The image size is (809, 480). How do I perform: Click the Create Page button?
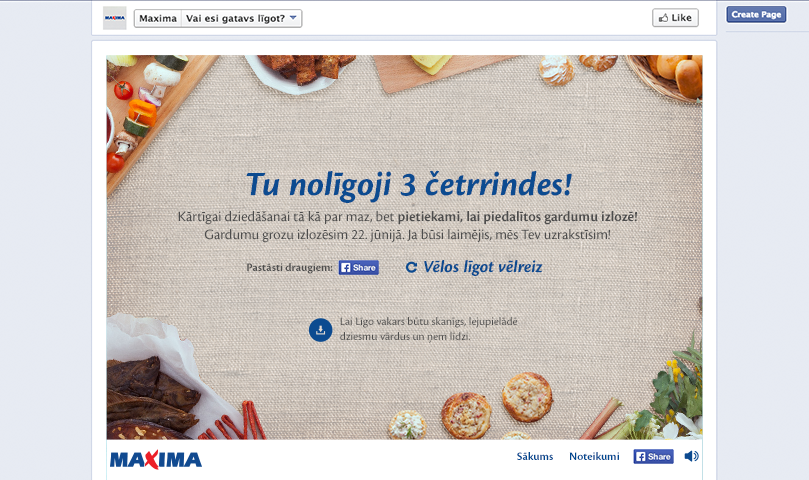pyautogui.click(x=756, y=14)
